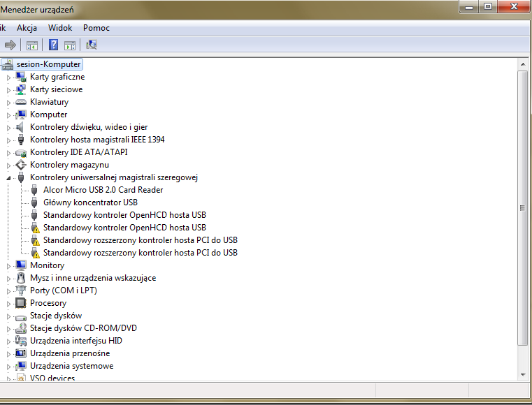Expand Urządzenia systemowe node

pyautogui.click(x=8, y=367)
